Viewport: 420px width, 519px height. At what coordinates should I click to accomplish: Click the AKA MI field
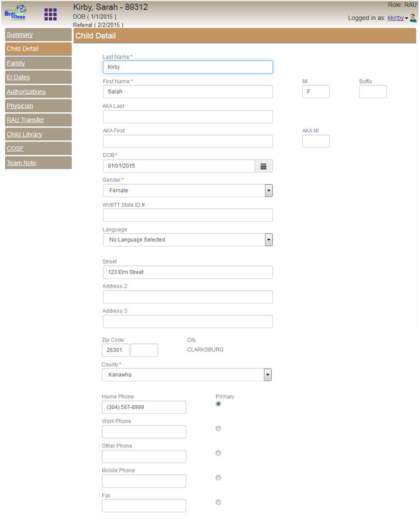(x=316, y=142)
